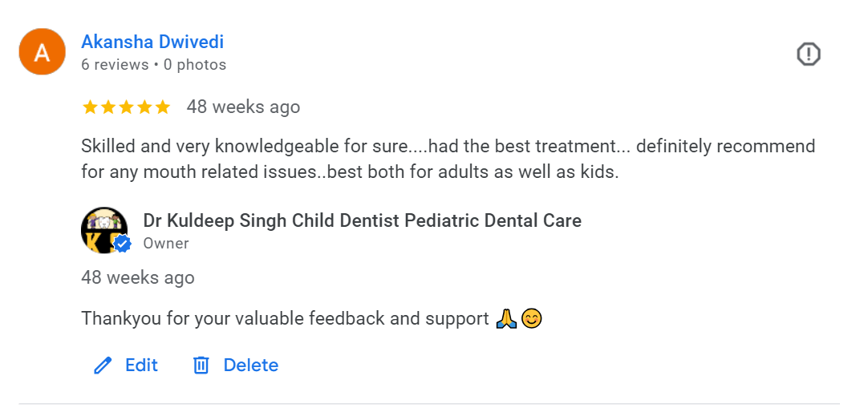
Task: Open Dr Kuldeep Singh Child Dentist name
Action: pos(362,220)
